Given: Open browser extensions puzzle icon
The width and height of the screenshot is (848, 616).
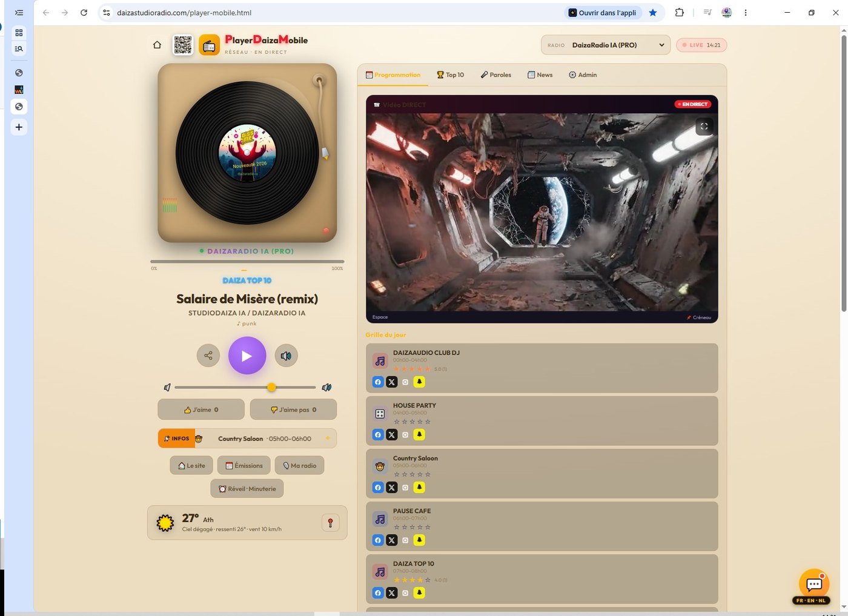Looking at the screenshot, I should 680,12.
